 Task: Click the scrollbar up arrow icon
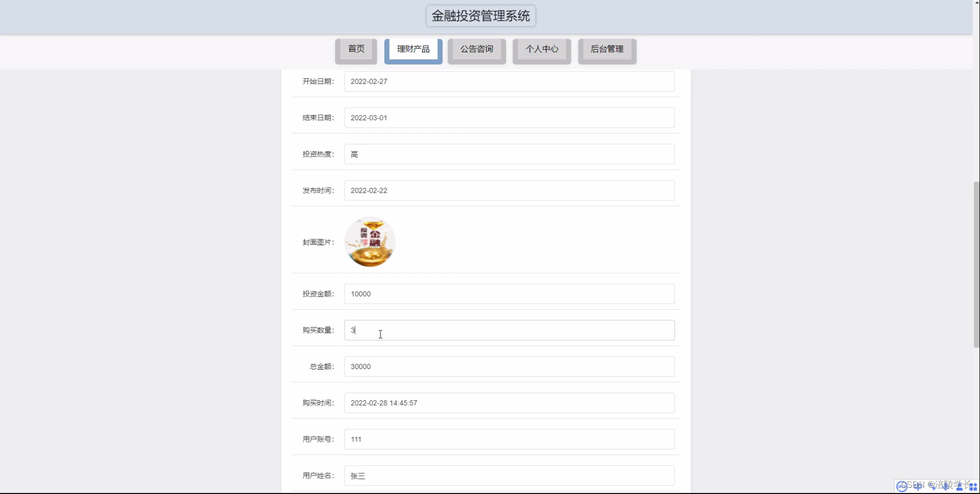pyautogui.click(x=976, y=3)
